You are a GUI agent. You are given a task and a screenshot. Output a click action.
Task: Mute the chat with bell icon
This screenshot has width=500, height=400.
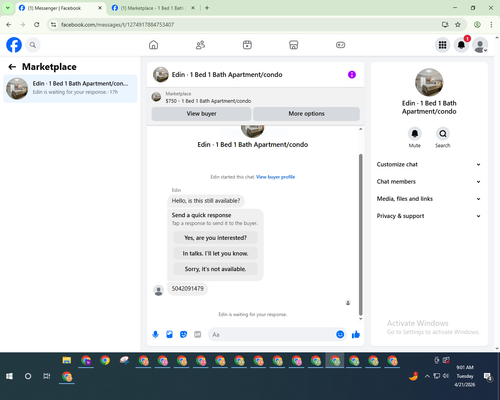pyautogui.click(x=415, y=134)
